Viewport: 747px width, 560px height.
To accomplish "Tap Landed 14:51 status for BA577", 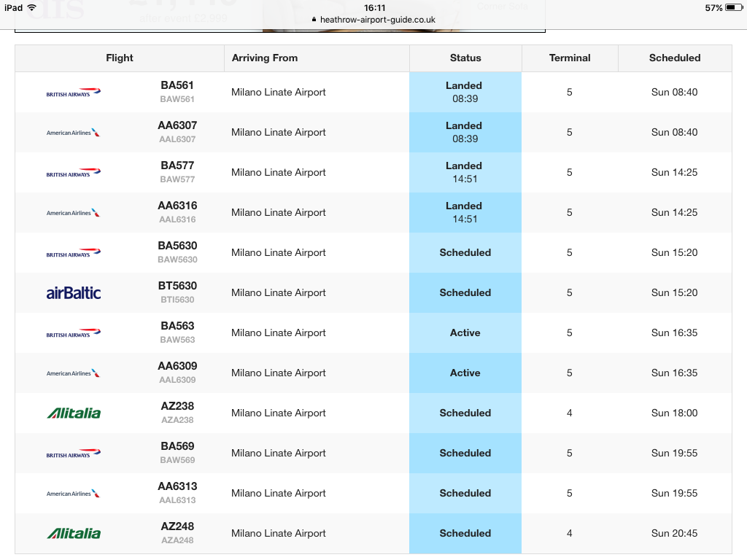I will point(465,172).
